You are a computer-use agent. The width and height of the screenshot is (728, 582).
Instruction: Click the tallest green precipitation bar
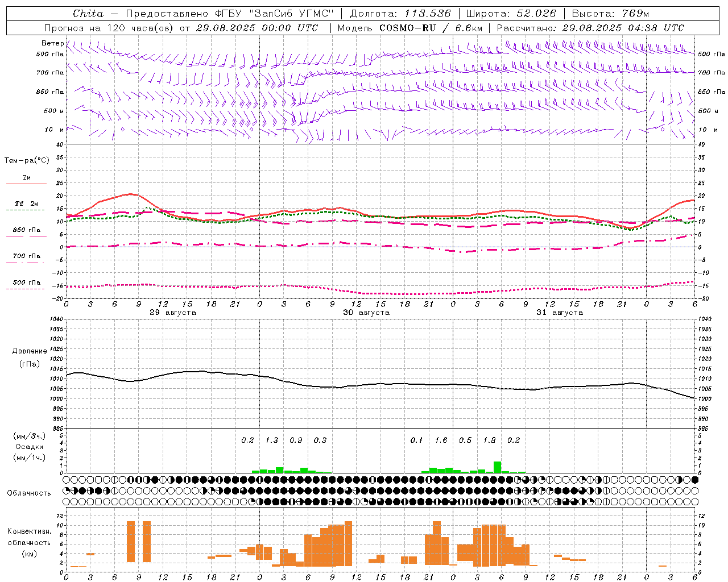point(498,467)
